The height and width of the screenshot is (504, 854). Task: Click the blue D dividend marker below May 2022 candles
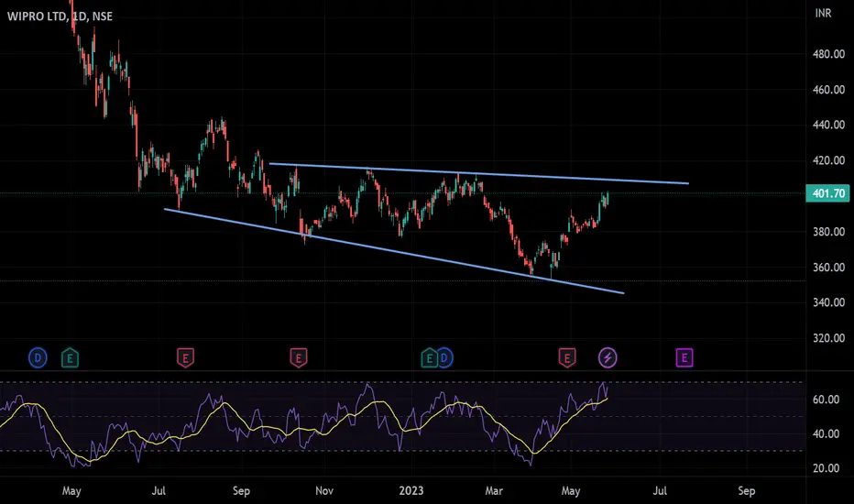pyautogui.click(x=38, y=358)
